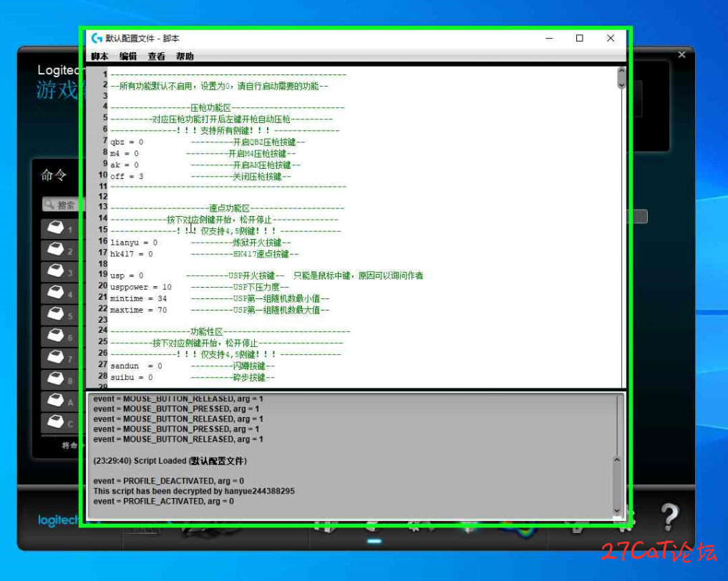Close the script editor window

611,38
